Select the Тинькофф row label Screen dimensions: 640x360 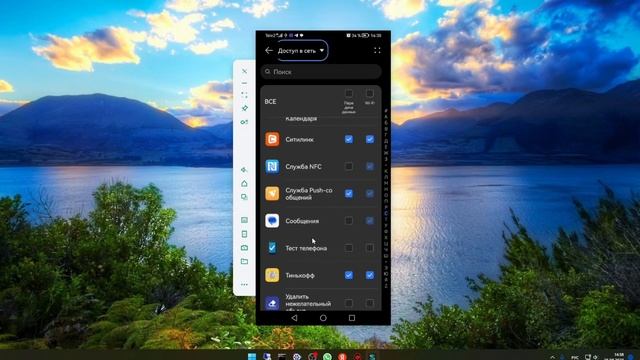300,276
